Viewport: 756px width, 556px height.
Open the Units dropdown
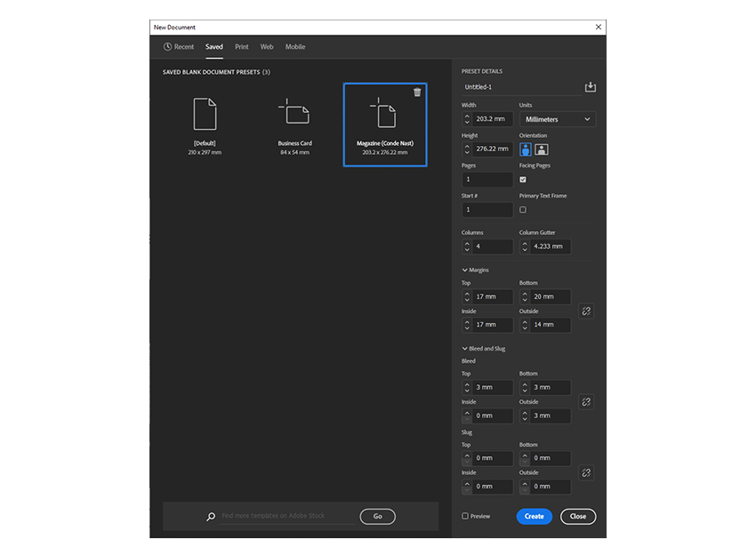(558, 119)
